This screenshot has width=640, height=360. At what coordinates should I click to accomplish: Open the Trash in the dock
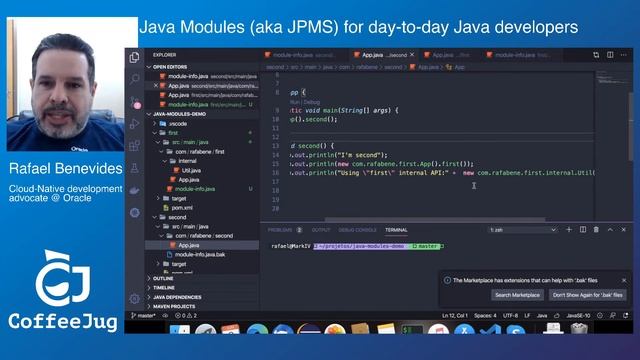click(x=579, y=329)
